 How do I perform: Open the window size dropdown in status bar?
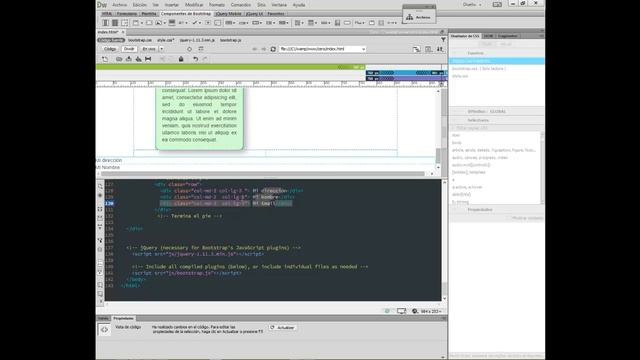tap(431, 311)
